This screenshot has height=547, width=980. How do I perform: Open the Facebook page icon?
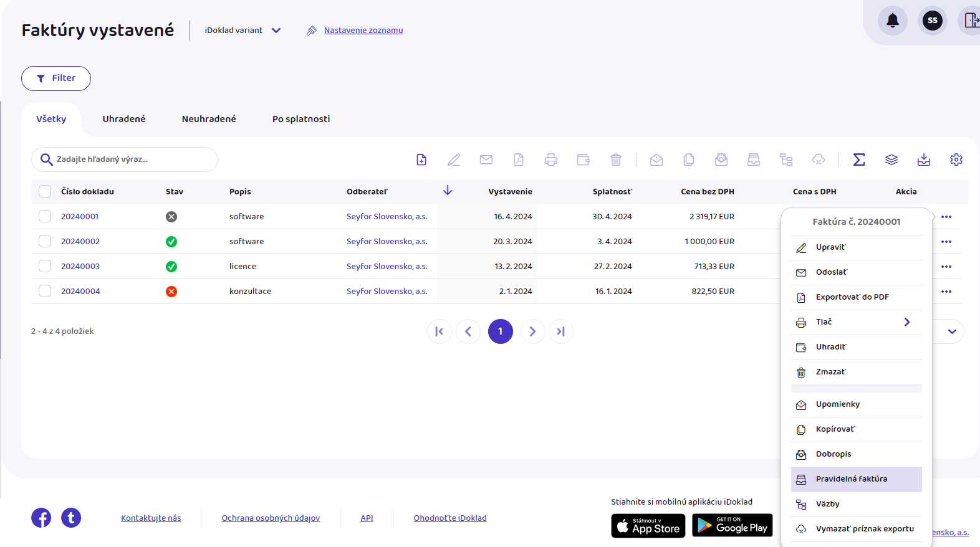pyautogui.click(x=41, y=518)
